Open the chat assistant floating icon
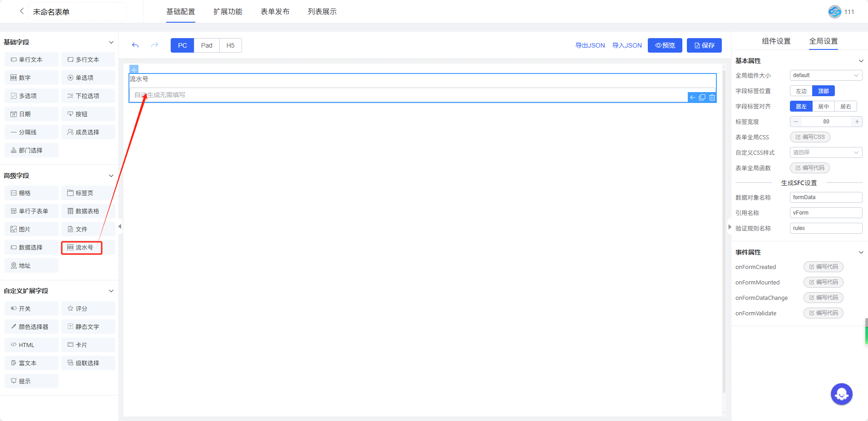Image resolution: width=868 pixels, height=421 pixels. pyautogui.click(x=841, y=394)
